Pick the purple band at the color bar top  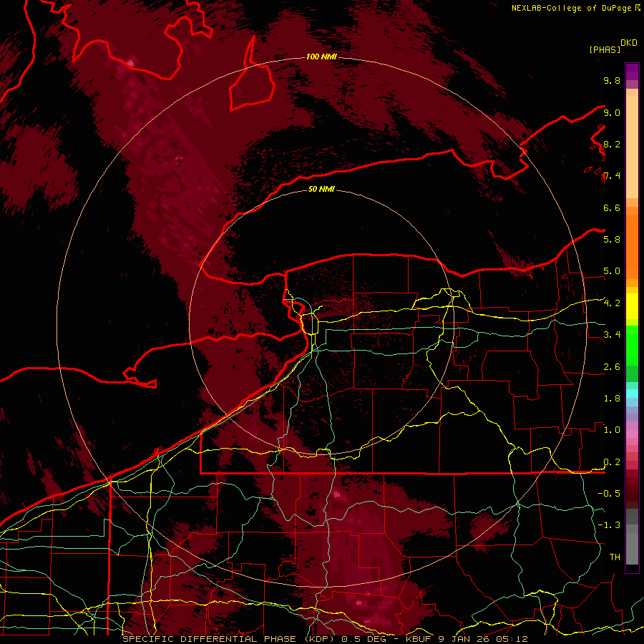coord(632,72)
